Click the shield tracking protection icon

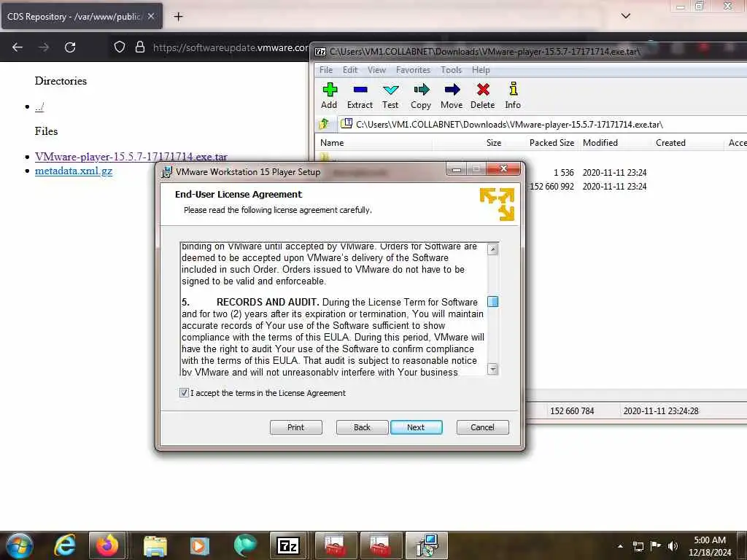point(120,47)
